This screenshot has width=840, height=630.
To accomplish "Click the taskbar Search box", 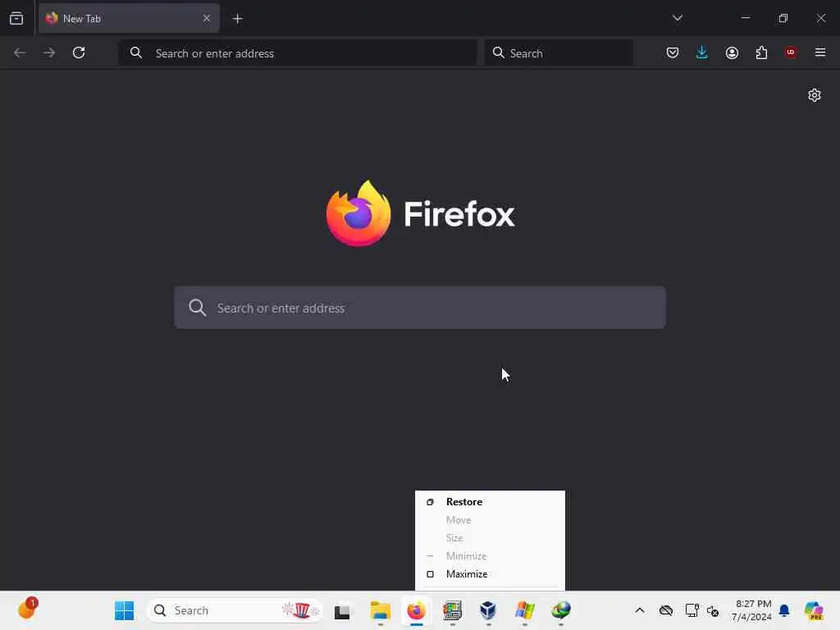I will pyautogui.click(x=235, y=610).
